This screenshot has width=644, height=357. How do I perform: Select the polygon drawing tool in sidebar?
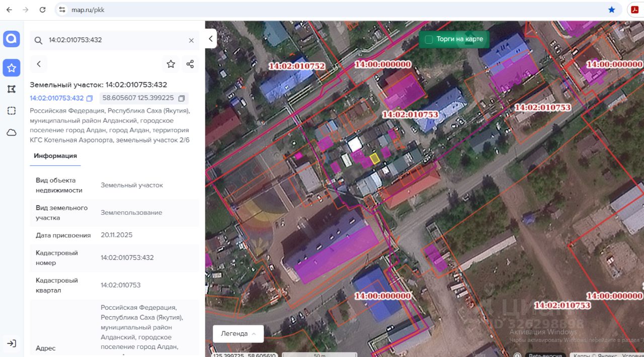pyautogui.click(x=12, y=89)
